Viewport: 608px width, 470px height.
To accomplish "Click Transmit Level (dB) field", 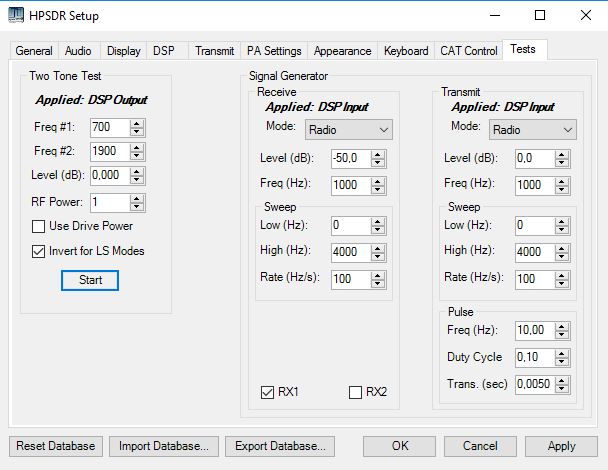I will pos(535,159).
